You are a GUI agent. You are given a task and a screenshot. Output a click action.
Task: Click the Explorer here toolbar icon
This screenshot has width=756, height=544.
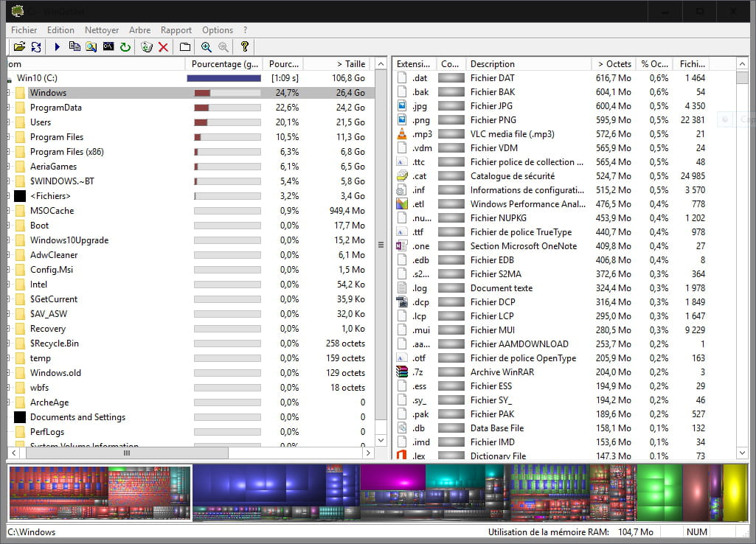(x=91, y=46)
